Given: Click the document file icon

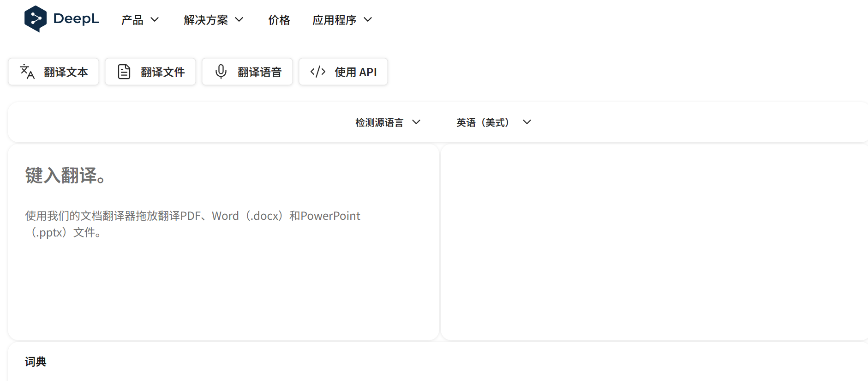Looking at the screenshot, I should coord(124,72).
